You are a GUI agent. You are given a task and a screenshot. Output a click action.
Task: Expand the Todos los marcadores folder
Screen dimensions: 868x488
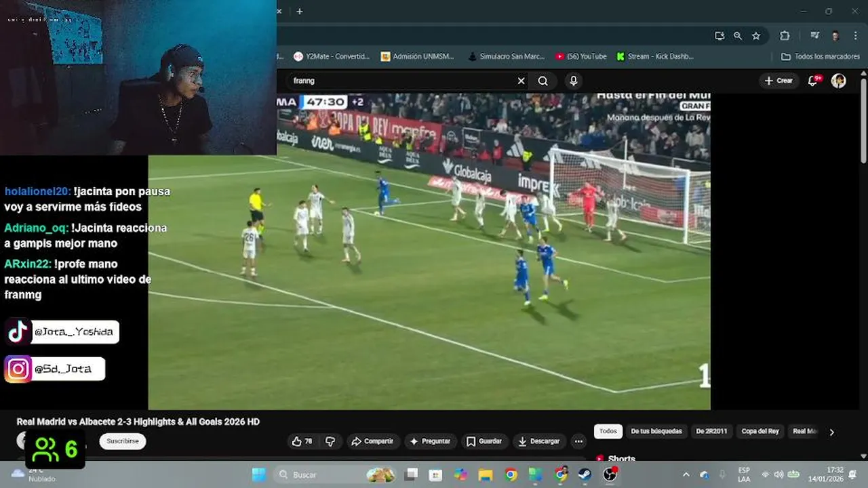point(821,56)
